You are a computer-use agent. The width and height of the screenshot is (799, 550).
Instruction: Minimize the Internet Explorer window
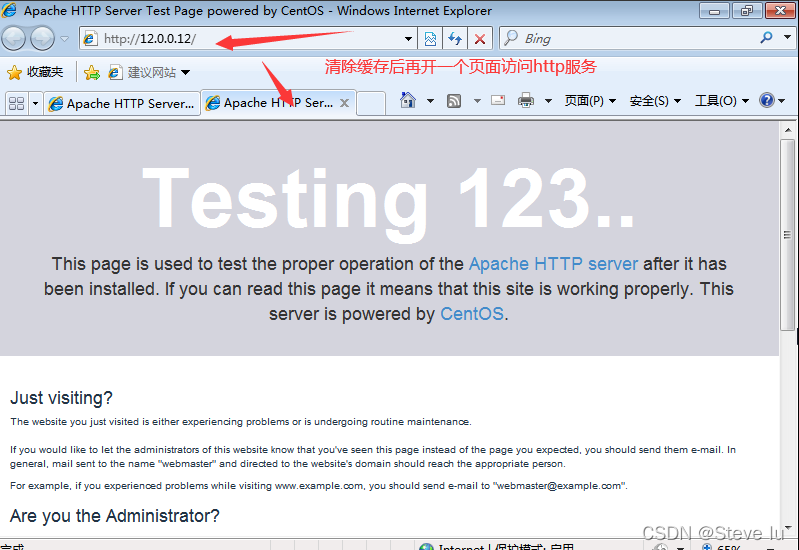point(714,11)
